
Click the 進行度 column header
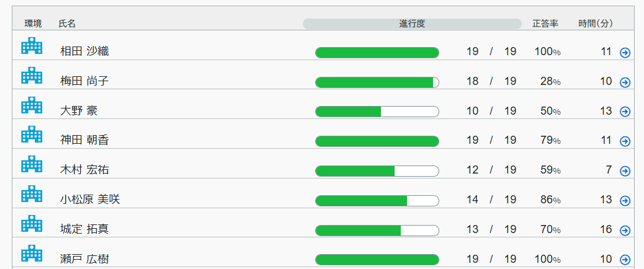point(412,24)
